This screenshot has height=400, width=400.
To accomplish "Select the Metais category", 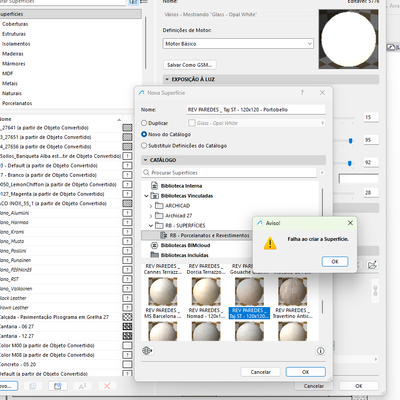I will tap(10, 83).
